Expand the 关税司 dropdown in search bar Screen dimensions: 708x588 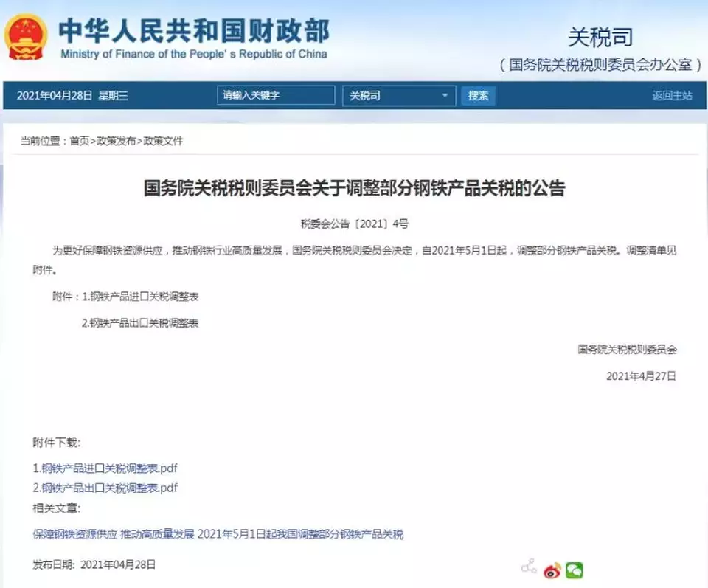pyautogui.click(x=399, y=95)
